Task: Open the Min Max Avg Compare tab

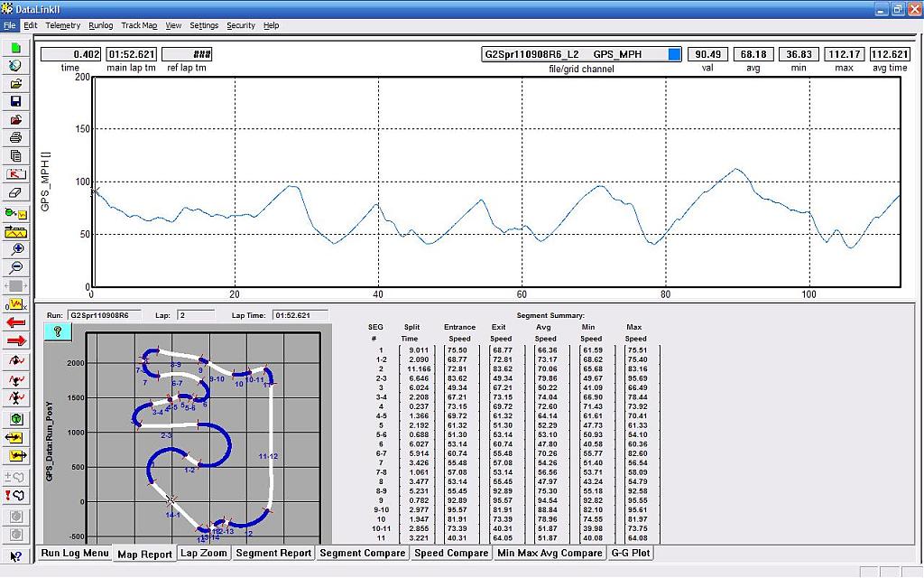Action: 550,553
